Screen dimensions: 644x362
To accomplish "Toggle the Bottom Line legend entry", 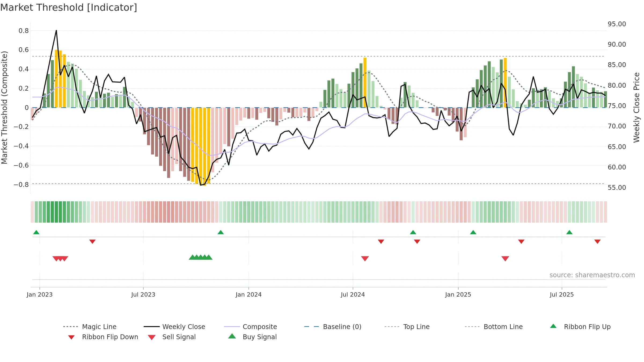I will (494, 327).
